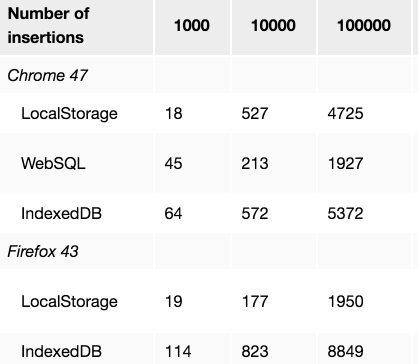418x364 pixels.
Task: Click the cell with value 8849
Action: 345,351
